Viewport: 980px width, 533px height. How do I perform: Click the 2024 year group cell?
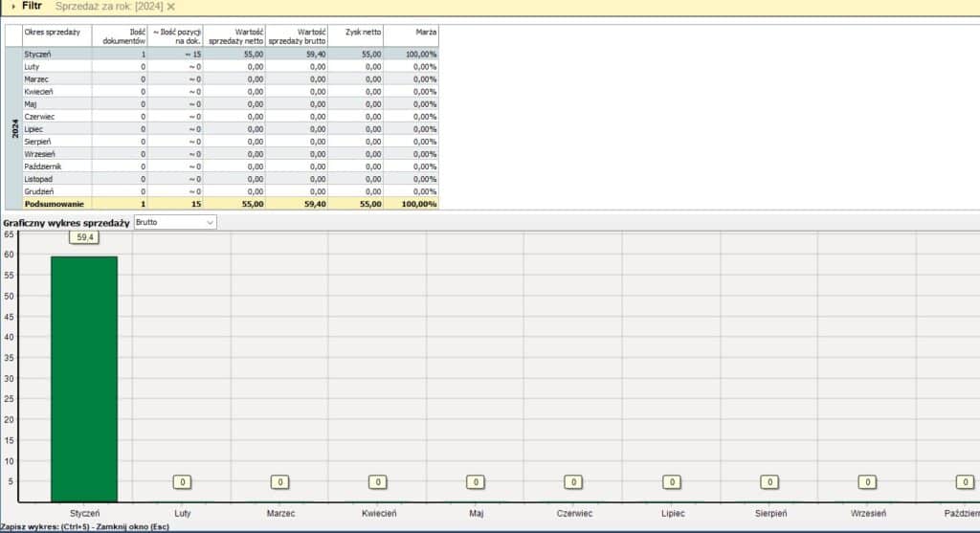(x=14, y=129)
